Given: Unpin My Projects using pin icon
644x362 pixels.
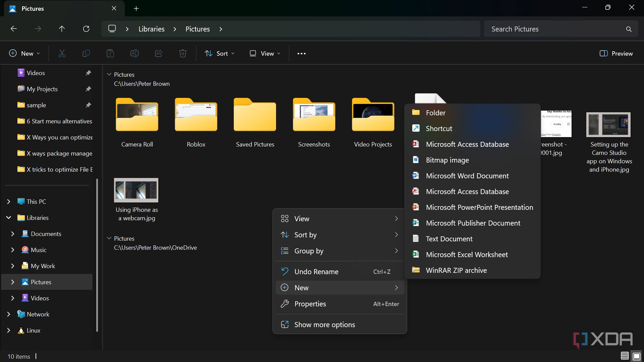Looking at the screenshot, I should 88,89.
